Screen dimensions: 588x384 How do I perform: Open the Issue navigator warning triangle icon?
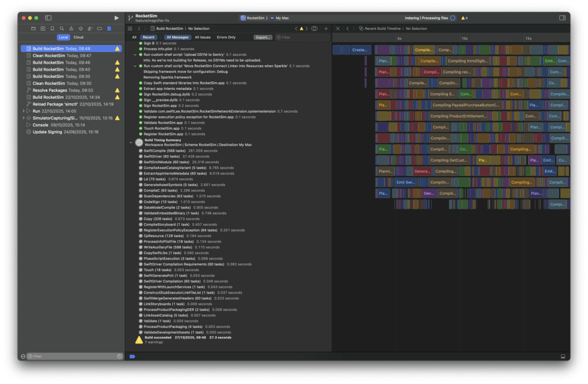point(71,29)
